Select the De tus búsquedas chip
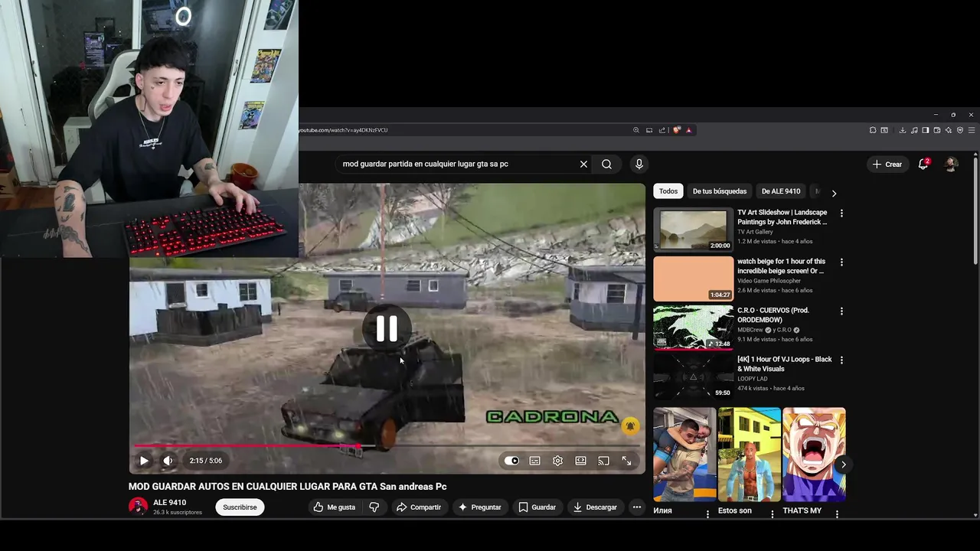 pos(719,191)
